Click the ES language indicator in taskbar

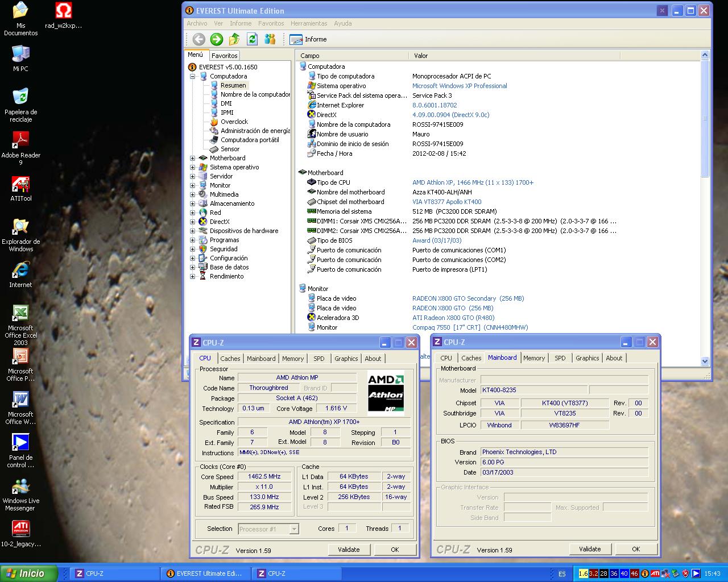562,573
